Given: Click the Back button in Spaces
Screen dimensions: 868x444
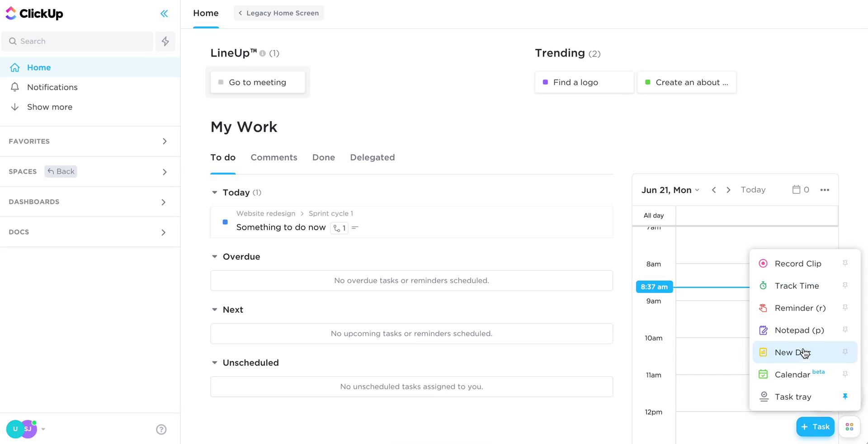Looking at the screenshot, I should click(x=61, y=171).
